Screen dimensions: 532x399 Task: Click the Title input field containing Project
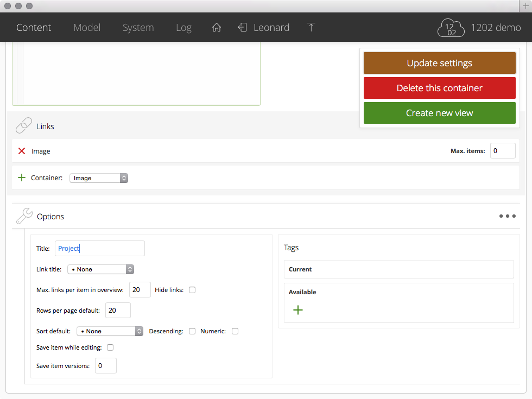99,249
